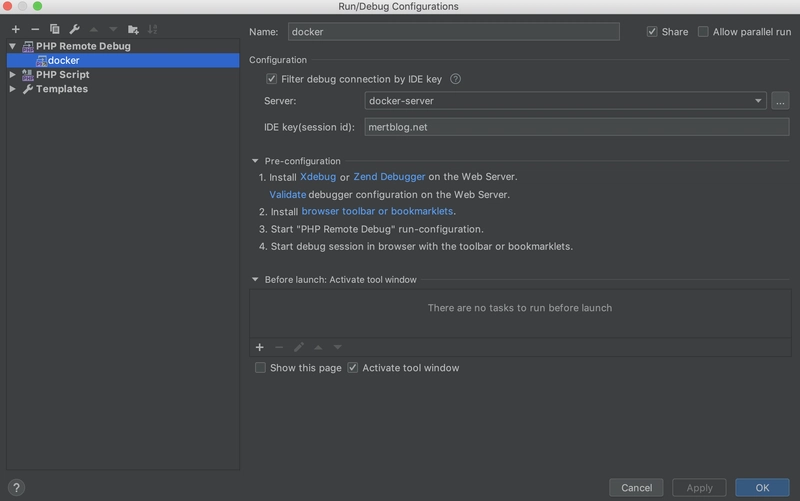Open the Xdebug link

click(x=318, y=177)
